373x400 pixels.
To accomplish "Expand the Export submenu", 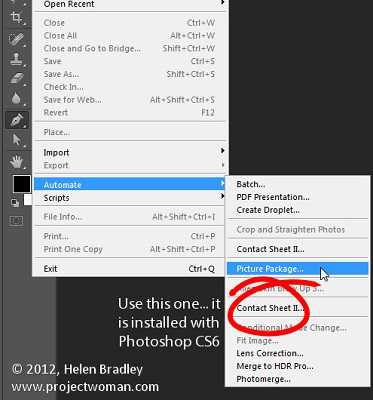I will pos(131,165).
